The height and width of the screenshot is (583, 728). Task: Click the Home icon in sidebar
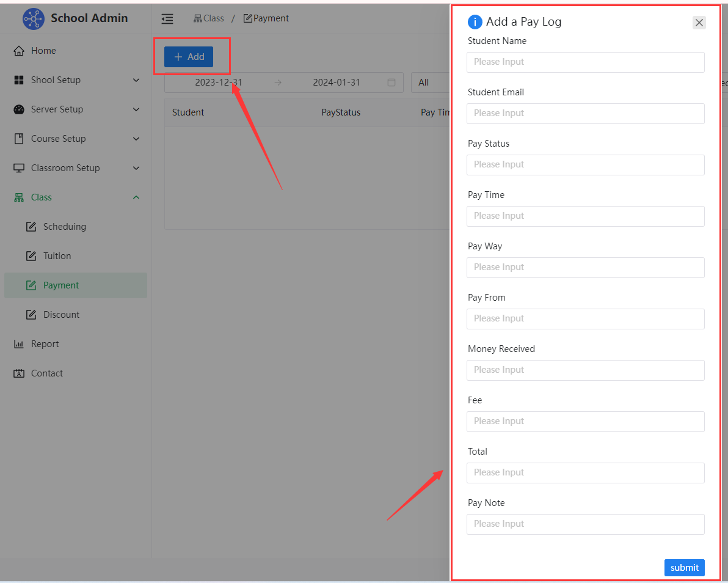point(19,51)
